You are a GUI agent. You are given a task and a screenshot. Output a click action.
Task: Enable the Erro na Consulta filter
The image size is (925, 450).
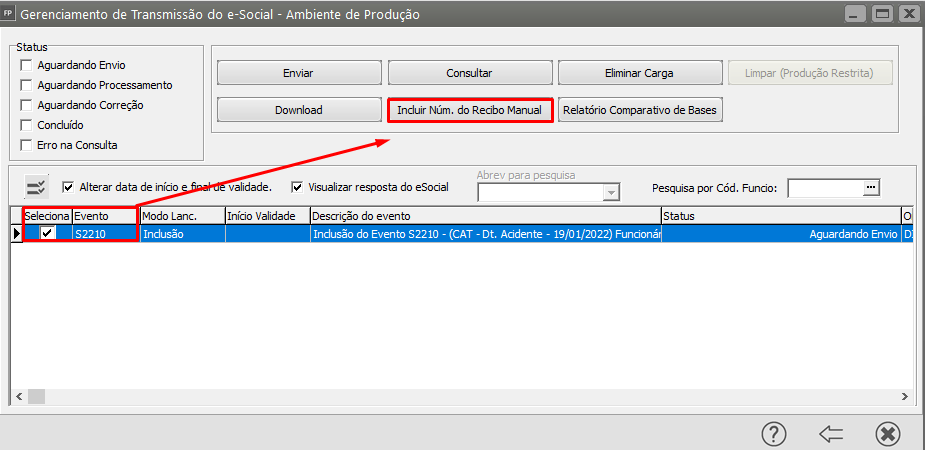[26, 145]
